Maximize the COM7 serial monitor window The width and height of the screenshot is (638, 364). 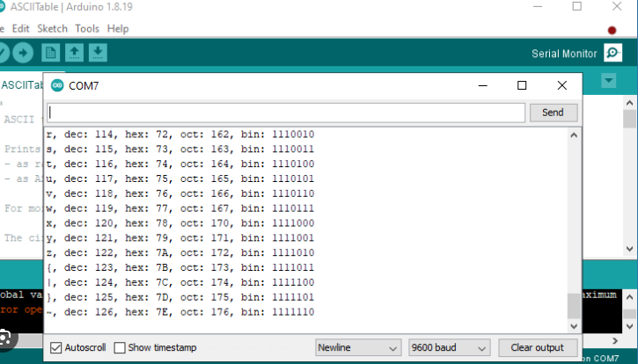(x=522, y=85)
